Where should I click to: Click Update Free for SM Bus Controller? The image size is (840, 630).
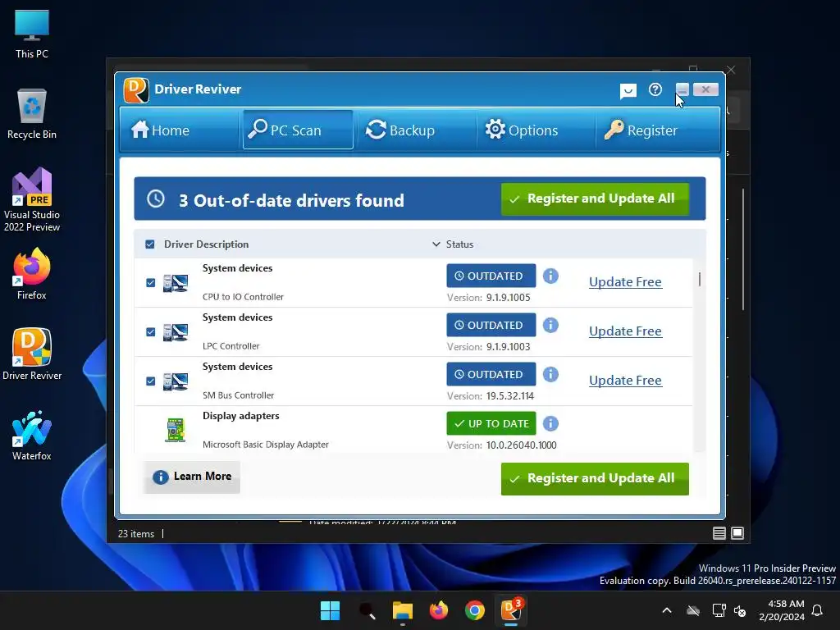[625, 381]
